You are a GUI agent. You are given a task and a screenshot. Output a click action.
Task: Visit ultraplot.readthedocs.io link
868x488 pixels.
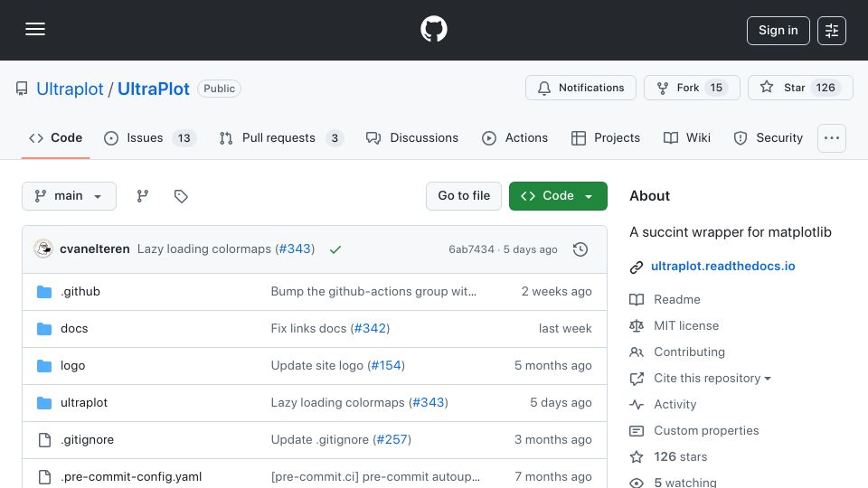pyautogui.click(x=723, y=266)
